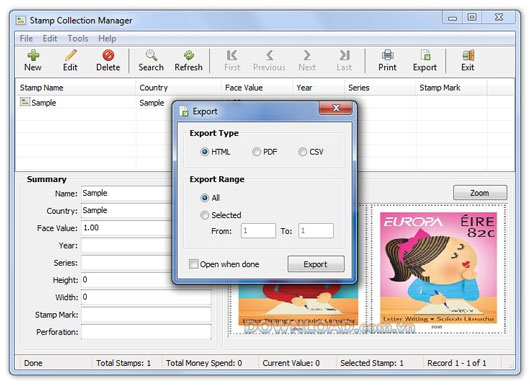Viewport: 530px width, 385px height.
Task: Click Total Stamps: 1 status entry
Action: [x=123, y=363]
